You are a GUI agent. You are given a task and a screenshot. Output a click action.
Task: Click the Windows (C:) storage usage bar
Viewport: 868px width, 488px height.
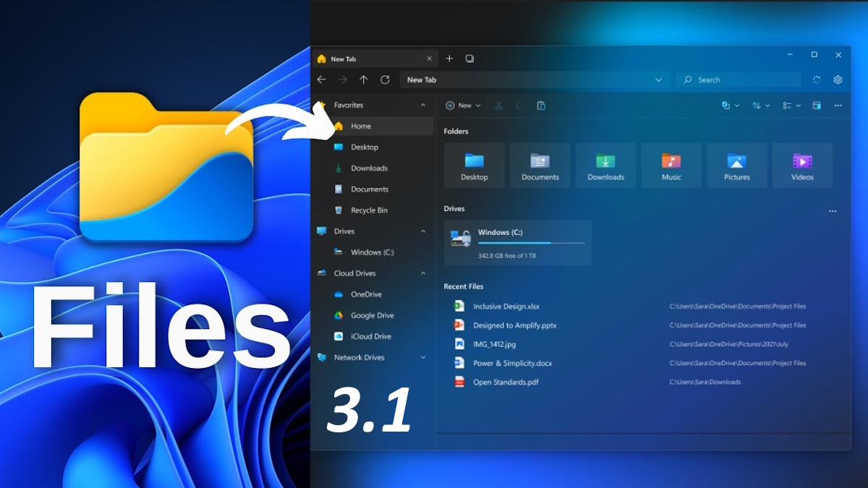(x=532, y=243)
